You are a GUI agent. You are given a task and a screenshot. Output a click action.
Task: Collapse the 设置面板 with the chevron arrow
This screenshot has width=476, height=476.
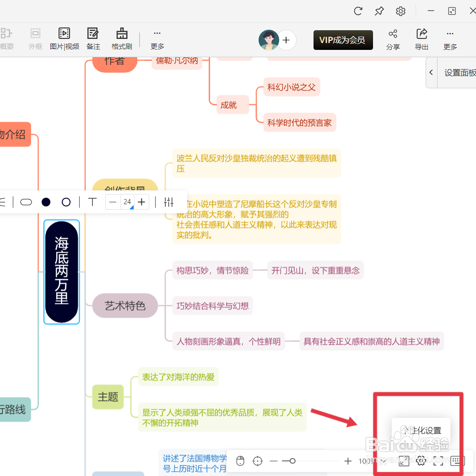pos(431,72)
